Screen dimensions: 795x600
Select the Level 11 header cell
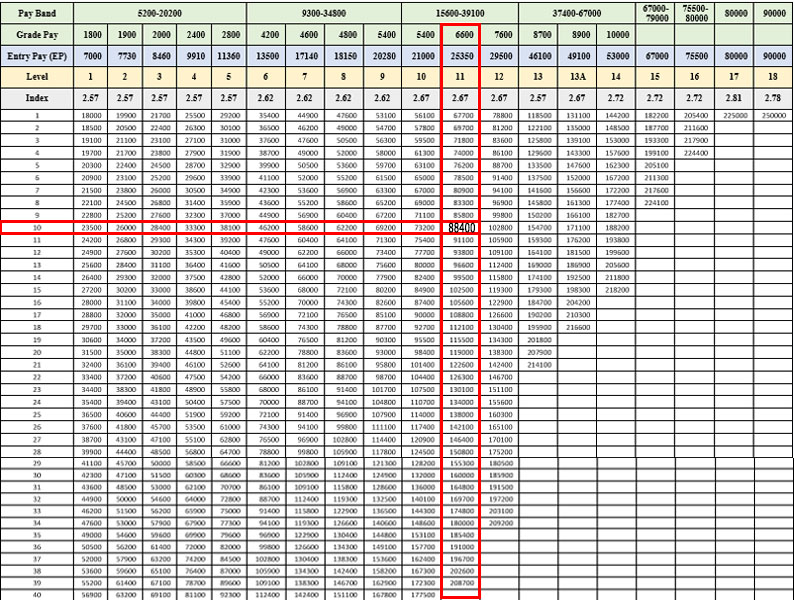[461, 76]
